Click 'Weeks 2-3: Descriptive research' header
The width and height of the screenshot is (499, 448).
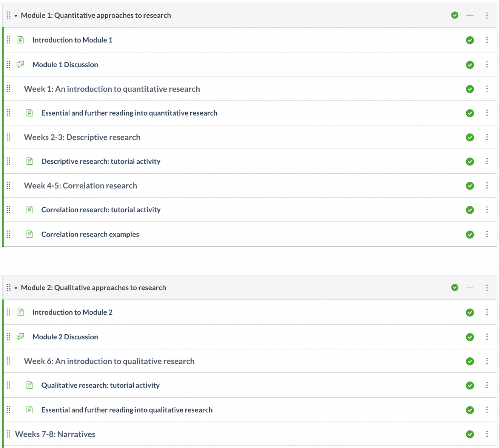point(82,137)
